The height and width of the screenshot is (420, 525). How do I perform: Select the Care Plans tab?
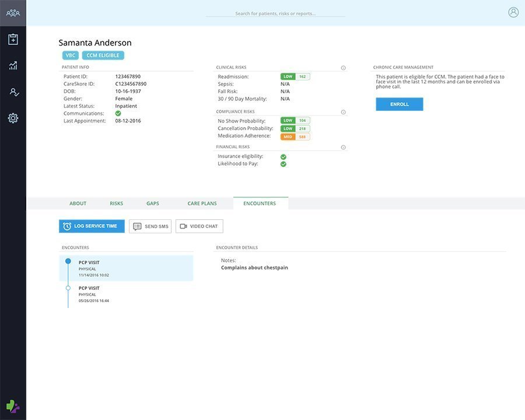pyautogui.click(x=202, y=204)
